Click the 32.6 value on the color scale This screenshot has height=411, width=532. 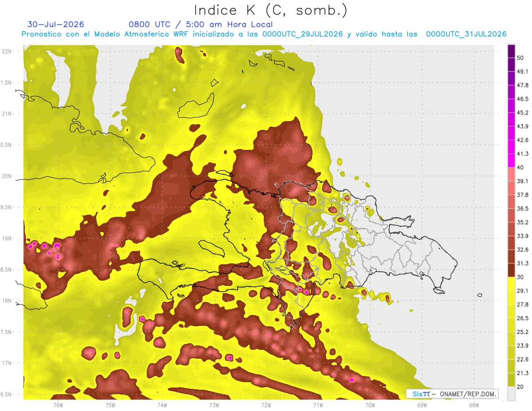[523, 250]
